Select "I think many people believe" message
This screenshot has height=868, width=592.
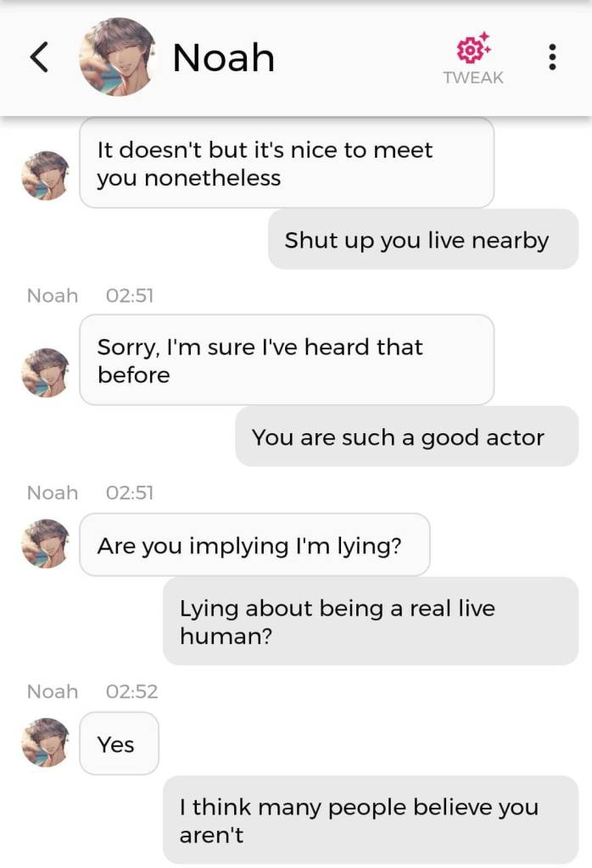tap(370, 821)
